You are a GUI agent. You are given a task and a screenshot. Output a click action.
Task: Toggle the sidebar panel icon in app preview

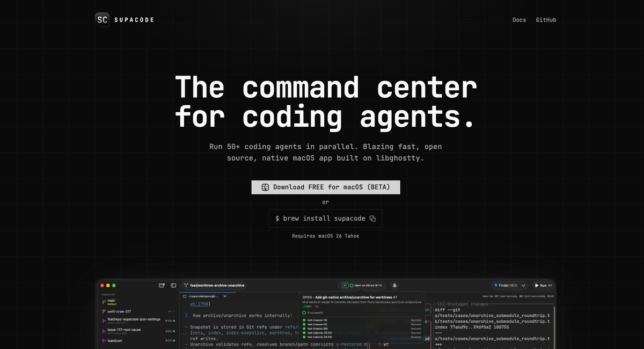(173, 286)
